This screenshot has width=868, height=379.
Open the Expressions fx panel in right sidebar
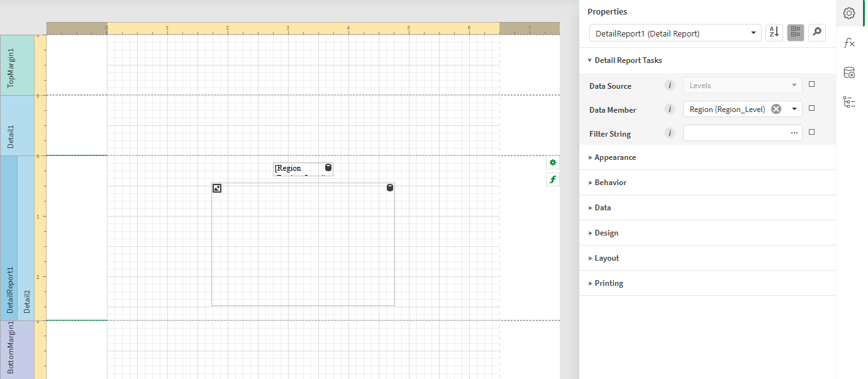click(x=849, y=42)
